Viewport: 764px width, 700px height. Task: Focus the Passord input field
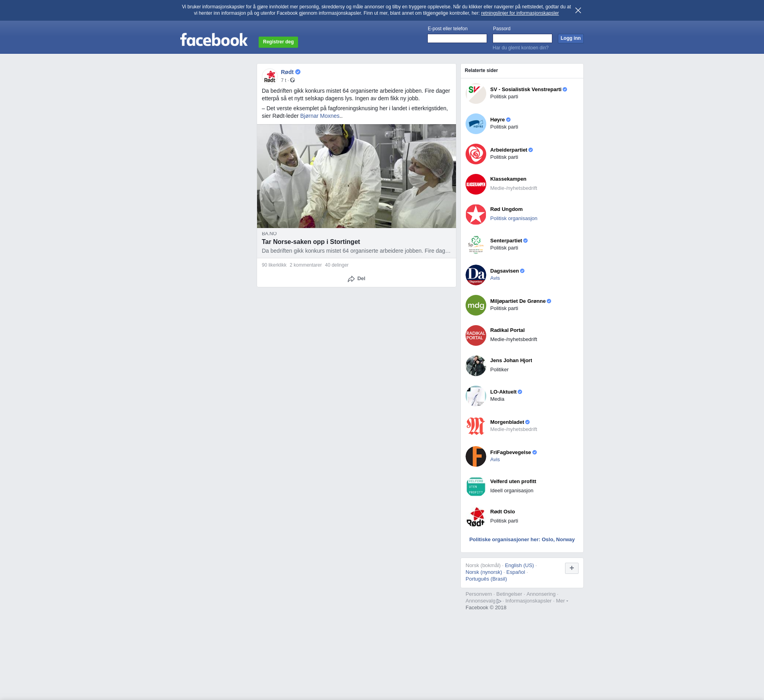pos(522,38)
